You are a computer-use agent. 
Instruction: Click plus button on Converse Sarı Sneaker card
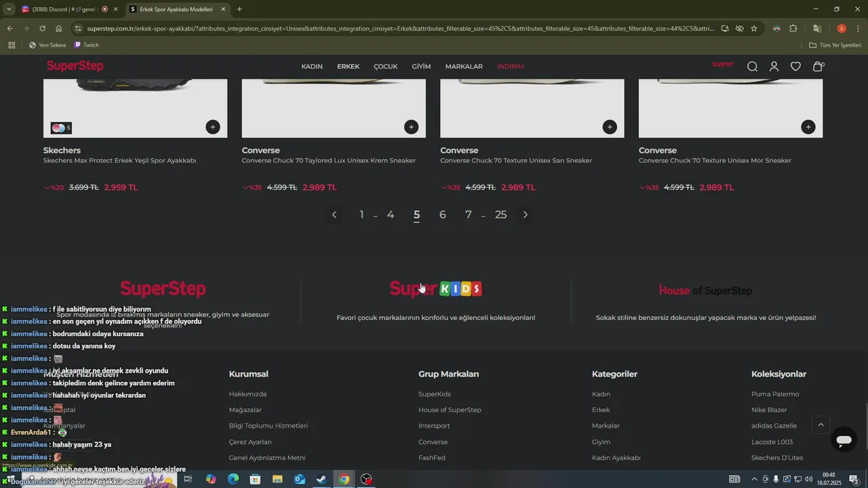click(610, 127)
